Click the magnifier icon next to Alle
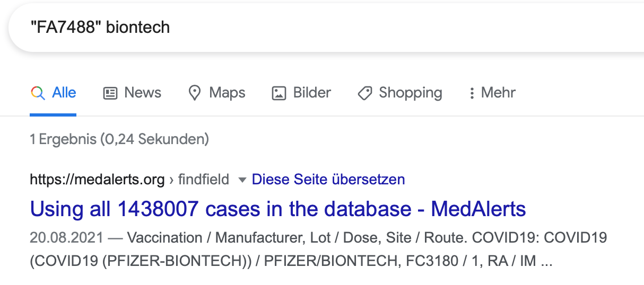The width and height of the screenshot is (644, 285). [x=38, y=93]
